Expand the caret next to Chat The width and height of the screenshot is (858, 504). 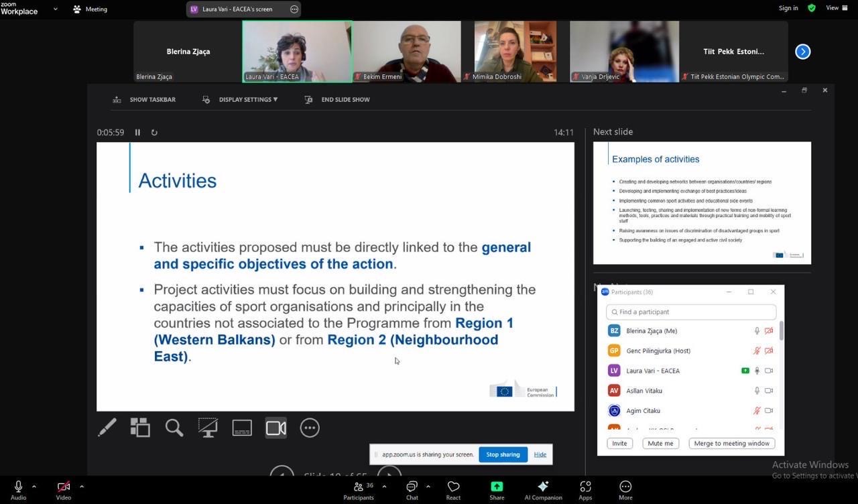pos(428,487)
